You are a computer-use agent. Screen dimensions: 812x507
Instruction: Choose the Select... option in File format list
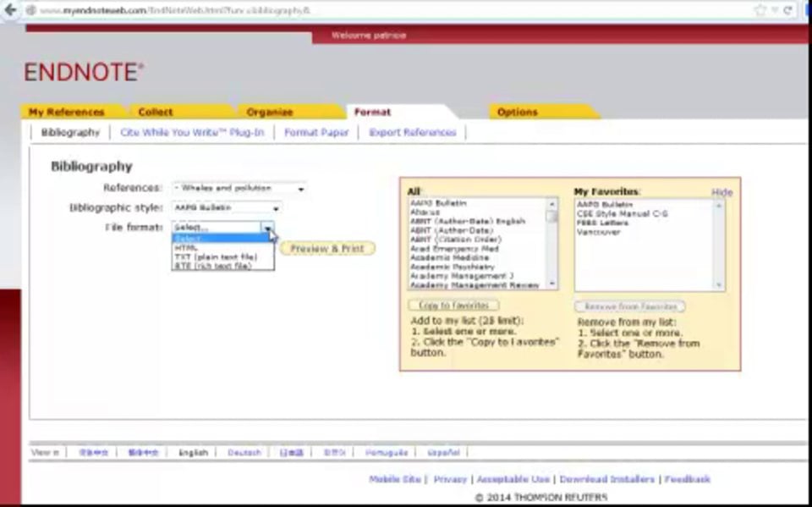222,239
